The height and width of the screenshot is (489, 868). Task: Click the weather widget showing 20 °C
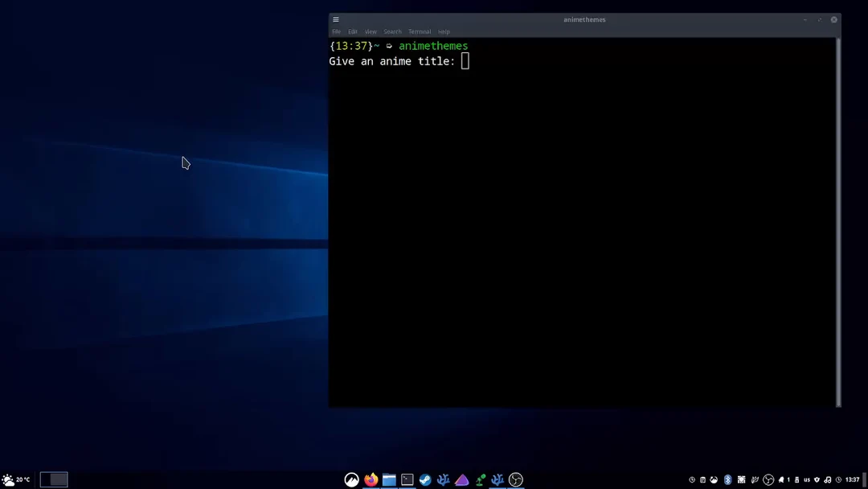pyautogui.click(x=15, y=479)
